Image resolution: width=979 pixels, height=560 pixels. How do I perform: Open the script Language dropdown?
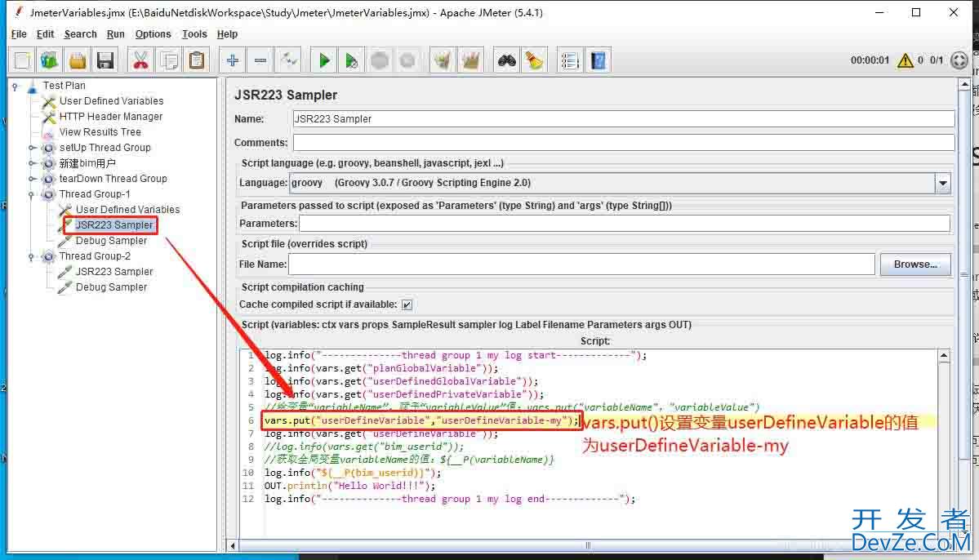click(943, 183)
